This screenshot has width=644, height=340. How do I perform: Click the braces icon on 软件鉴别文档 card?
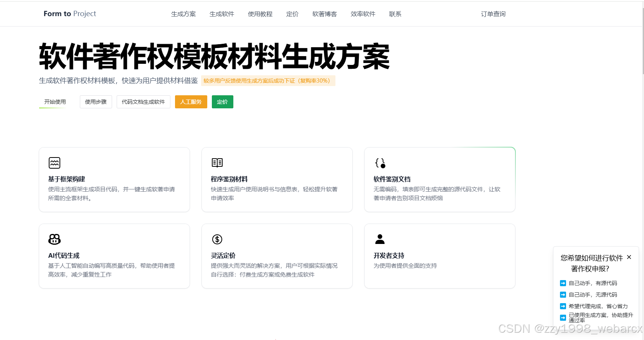click(x=380, y=163)
